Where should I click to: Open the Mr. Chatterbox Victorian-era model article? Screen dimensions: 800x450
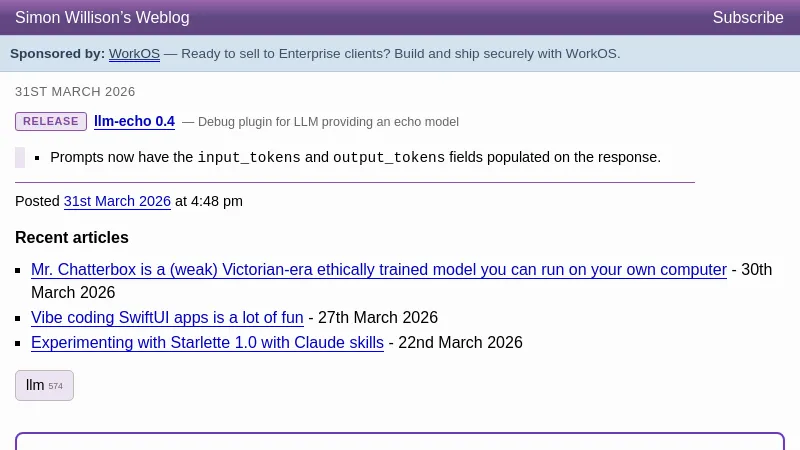[x=378, y=270]
